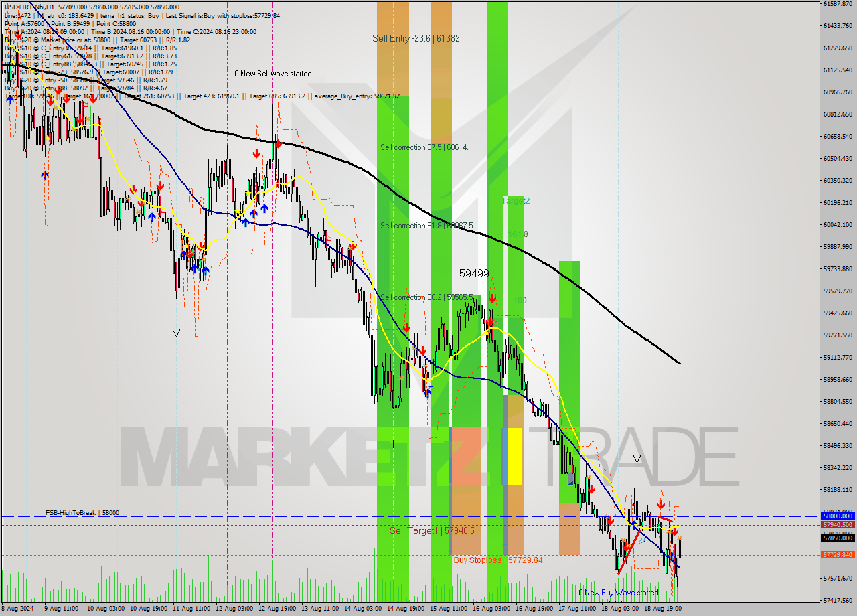
Task: Click the 'Sell Target1 | 57940.5' label
Action: pos(432,530)
